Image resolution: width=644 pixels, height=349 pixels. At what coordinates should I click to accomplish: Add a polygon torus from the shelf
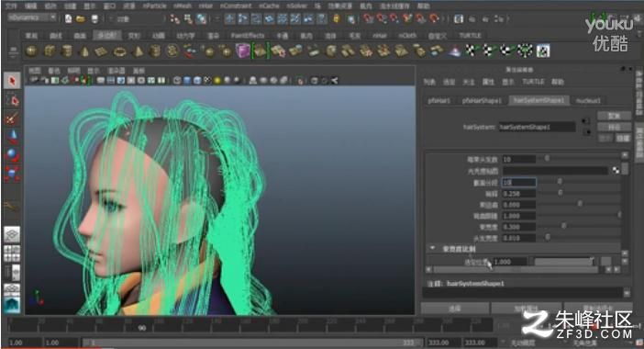[x=119, y=51]
